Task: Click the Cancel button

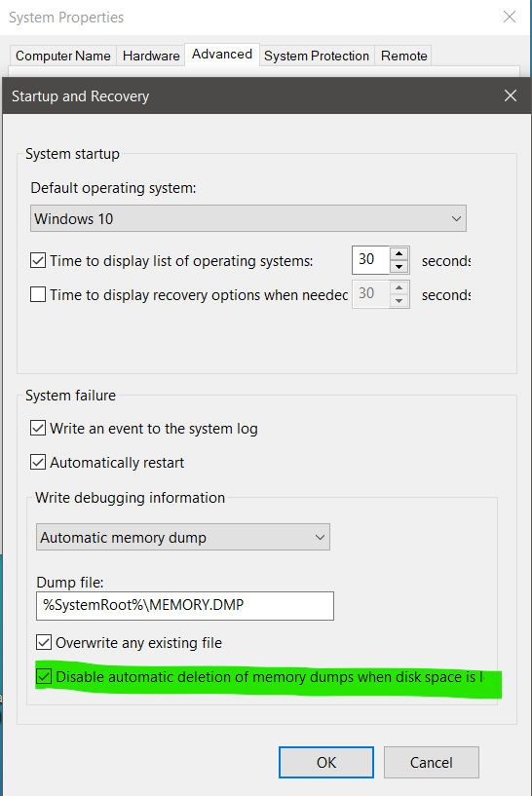Action: coord(432,763)
